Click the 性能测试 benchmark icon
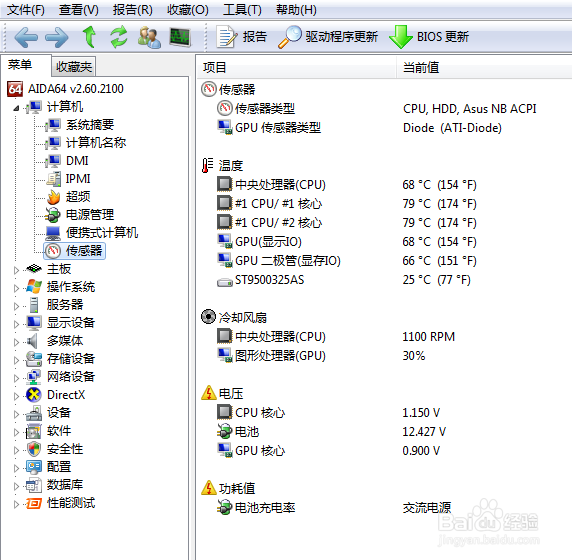This screenshot has height=560, width=572. (34, 503)
